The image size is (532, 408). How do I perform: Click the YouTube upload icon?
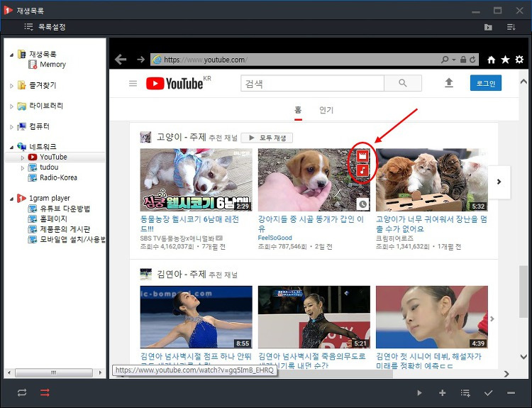[x=449, y=83]
